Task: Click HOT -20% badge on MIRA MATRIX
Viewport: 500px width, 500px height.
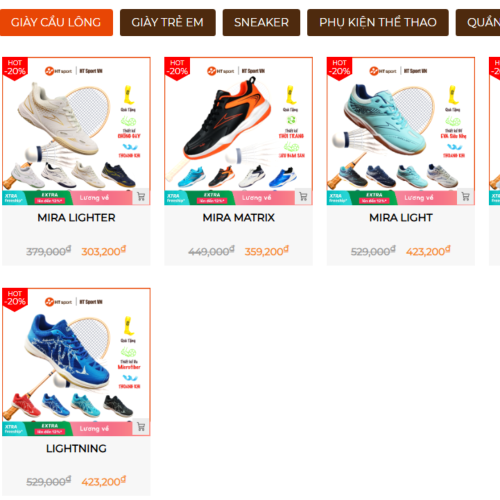Action: coord(177,69)
